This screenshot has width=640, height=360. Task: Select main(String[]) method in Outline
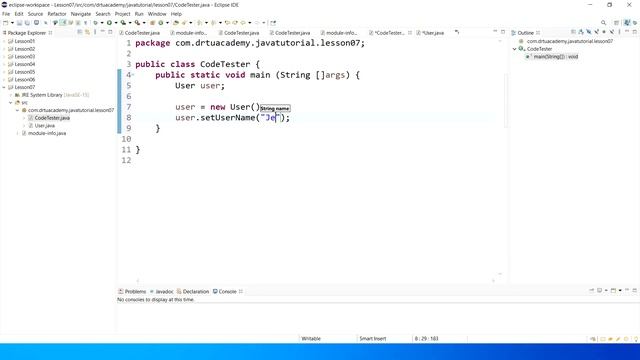pyautogui.click(x=556, y=57)
